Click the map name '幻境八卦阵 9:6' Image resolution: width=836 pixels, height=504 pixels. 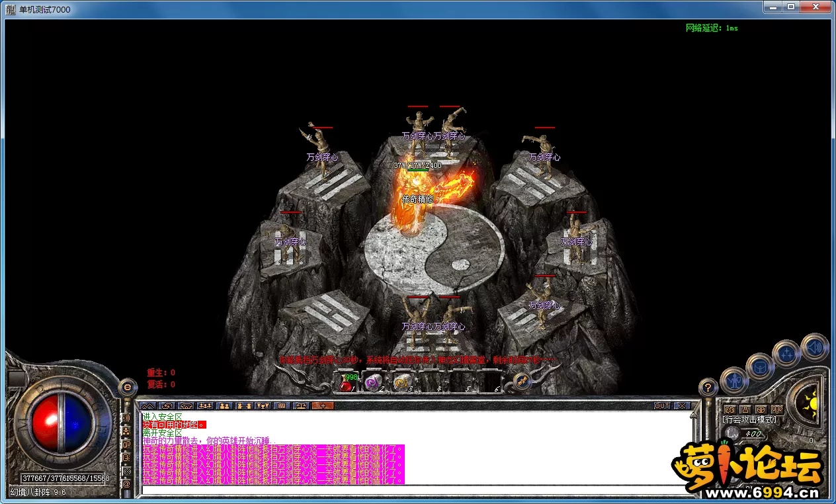click(x=38, y=492)
